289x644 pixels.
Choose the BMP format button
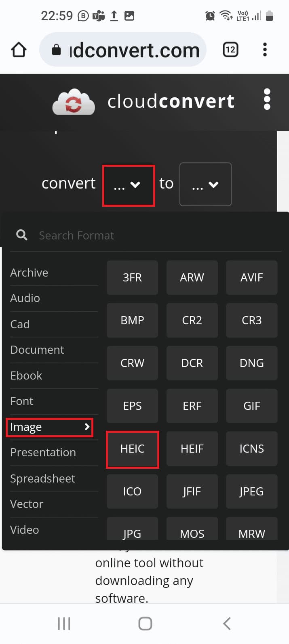[x=132, y=320]
